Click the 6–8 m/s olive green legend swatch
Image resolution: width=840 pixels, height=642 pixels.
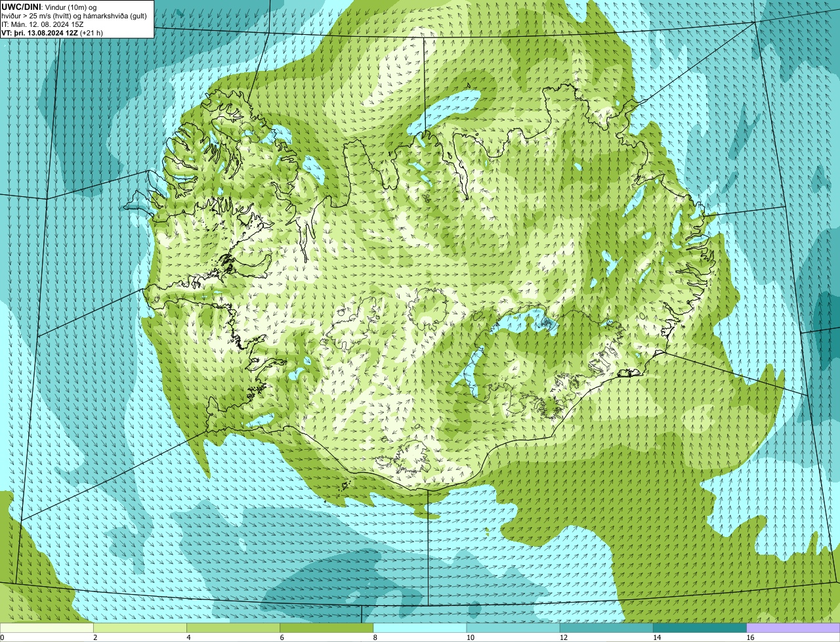[x=327, y=628]
